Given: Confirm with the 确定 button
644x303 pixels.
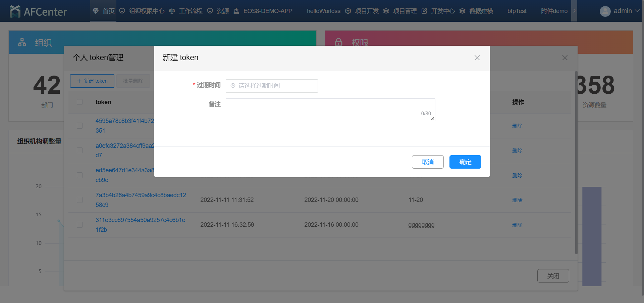Looking at the screenshot, I should (x=465, y=162).
